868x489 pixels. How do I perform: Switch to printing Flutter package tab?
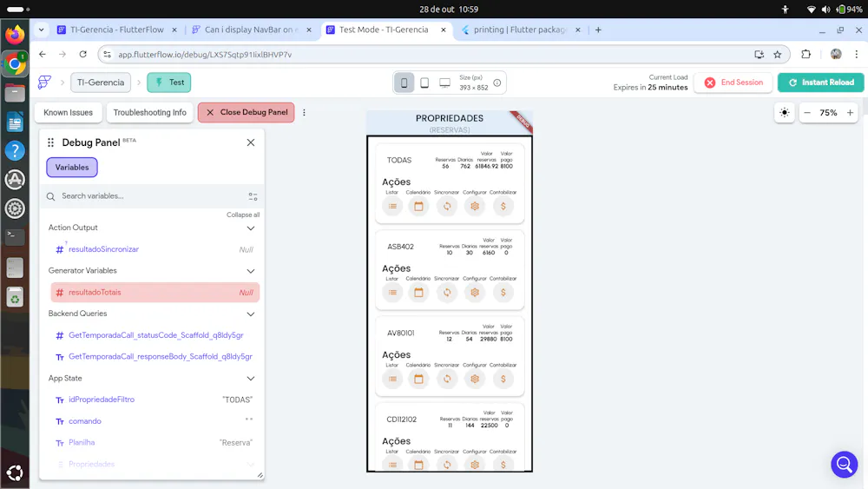click(520, 30)
